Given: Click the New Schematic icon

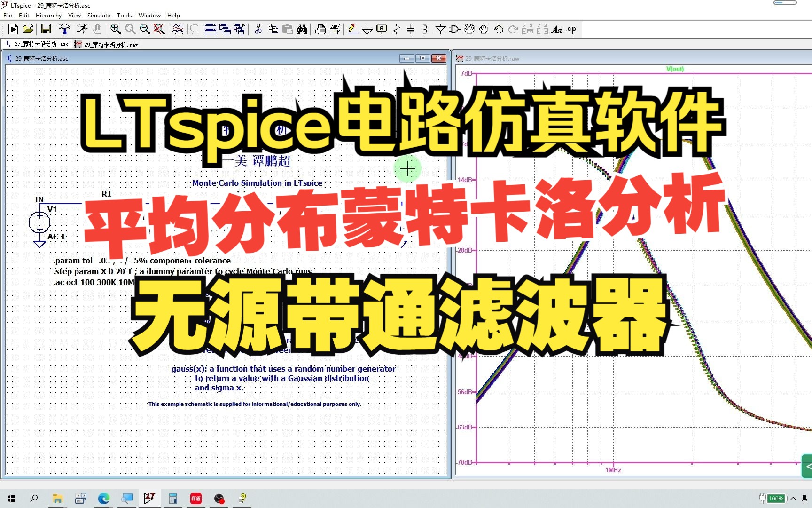Looking at the screenshot, I should (x=13, y=30).
